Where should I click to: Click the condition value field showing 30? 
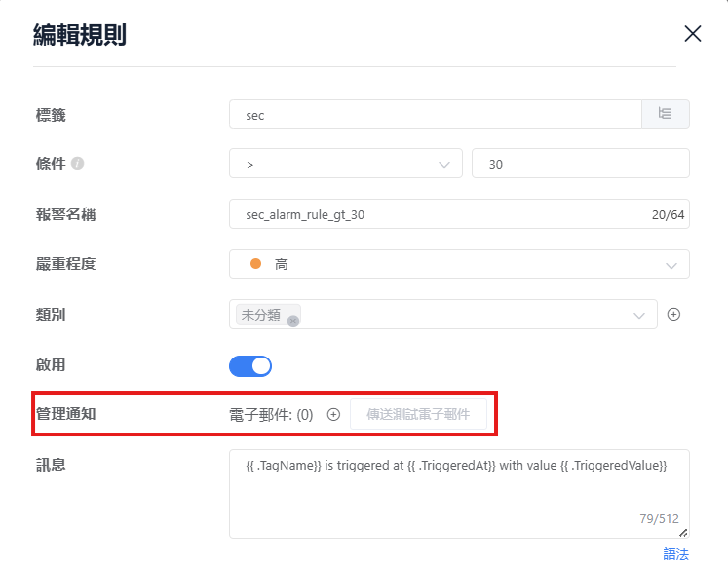580,164
